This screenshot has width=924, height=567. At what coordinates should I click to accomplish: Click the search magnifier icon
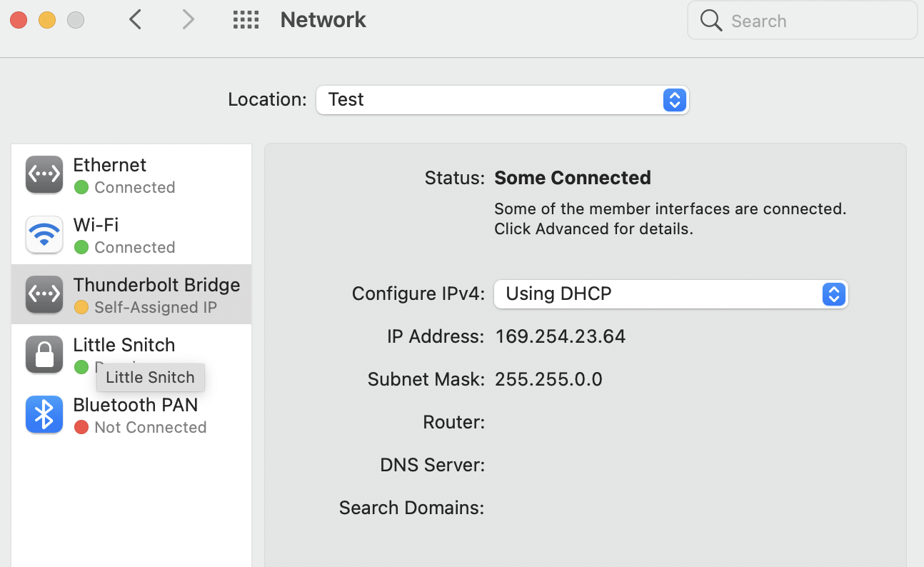(710, 21)
